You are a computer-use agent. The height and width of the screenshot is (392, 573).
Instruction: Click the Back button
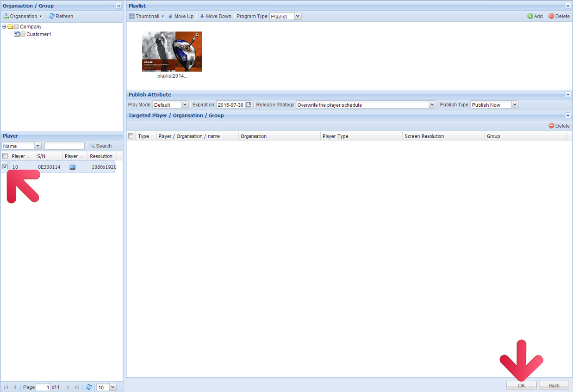(x=554, y=386)
